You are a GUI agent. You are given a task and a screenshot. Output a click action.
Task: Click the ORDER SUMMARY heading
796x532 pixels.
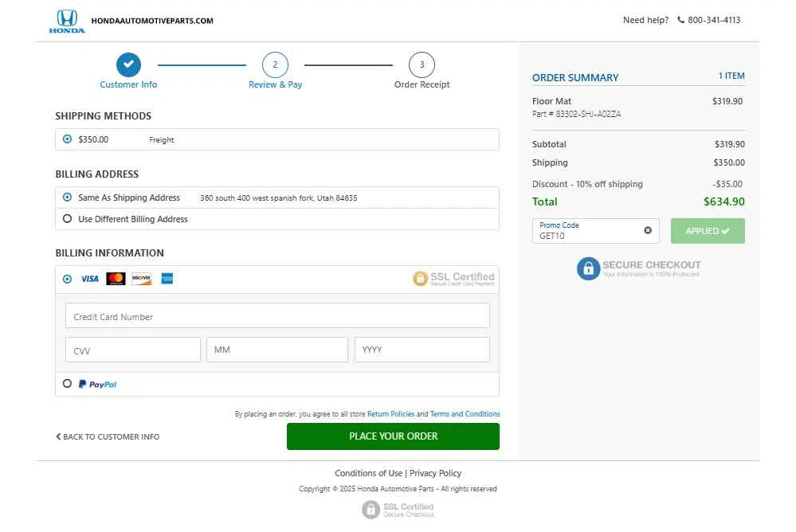point(575,78)
